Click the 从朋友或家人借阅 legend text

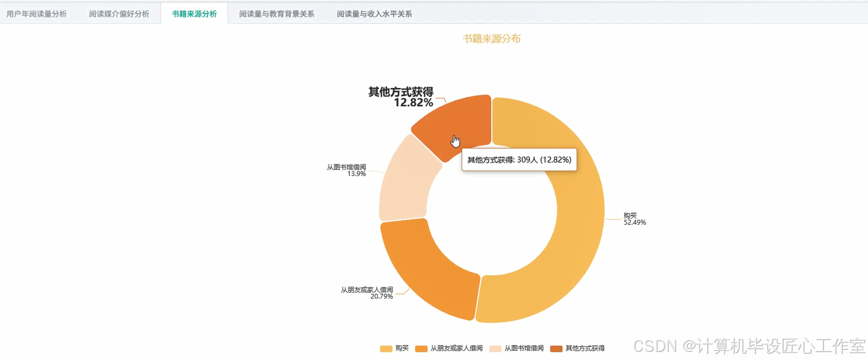click(x=456, y=349)
